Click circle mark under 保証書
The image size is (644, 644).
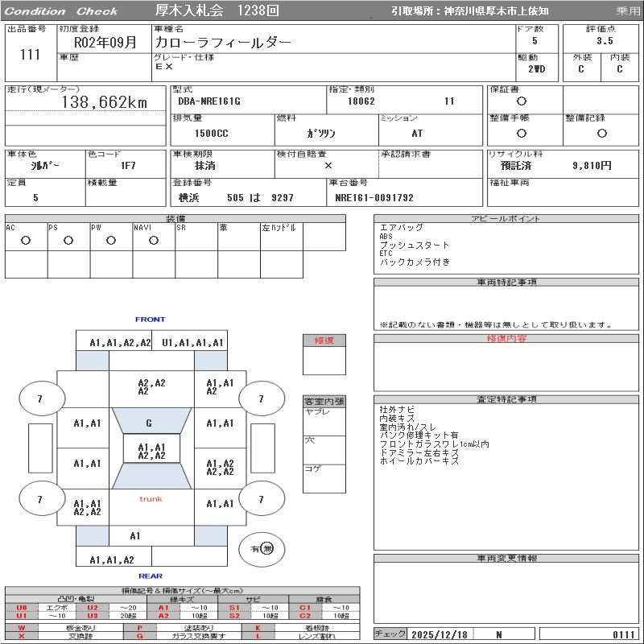[521, 101]
